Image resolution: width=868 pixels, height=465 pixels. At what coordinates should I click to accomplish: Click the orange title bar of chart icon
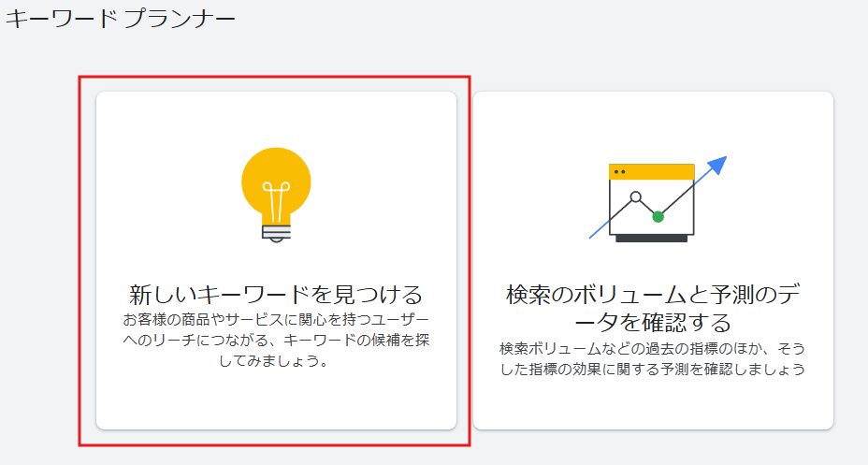pyautogui.click(x=652, y=171)
